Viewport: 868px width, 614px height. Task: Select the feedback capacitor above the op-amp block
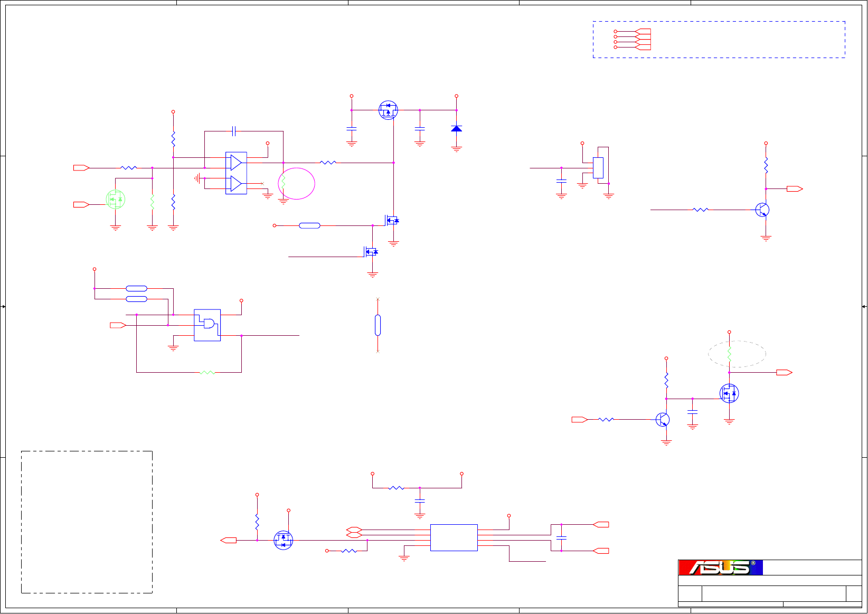pyautogui.click(x=234, y=131)
